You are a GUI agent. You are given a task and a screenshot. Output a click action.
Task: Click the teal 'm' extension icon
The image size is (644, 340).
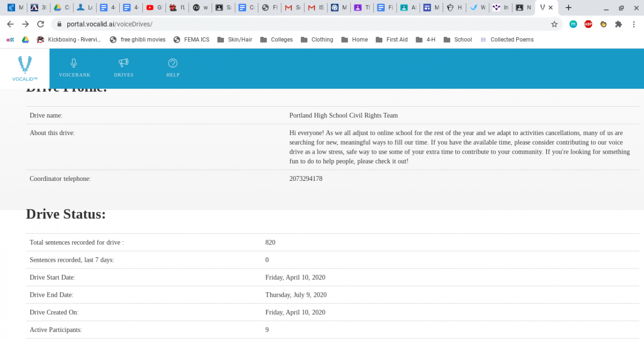573,24
